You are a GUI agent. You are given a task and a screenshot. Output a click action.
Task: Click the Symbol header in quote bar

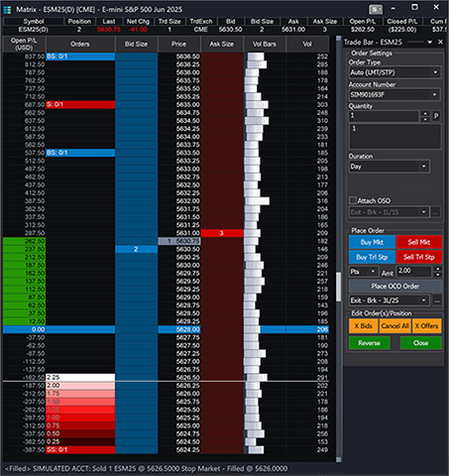coord(34,22)
